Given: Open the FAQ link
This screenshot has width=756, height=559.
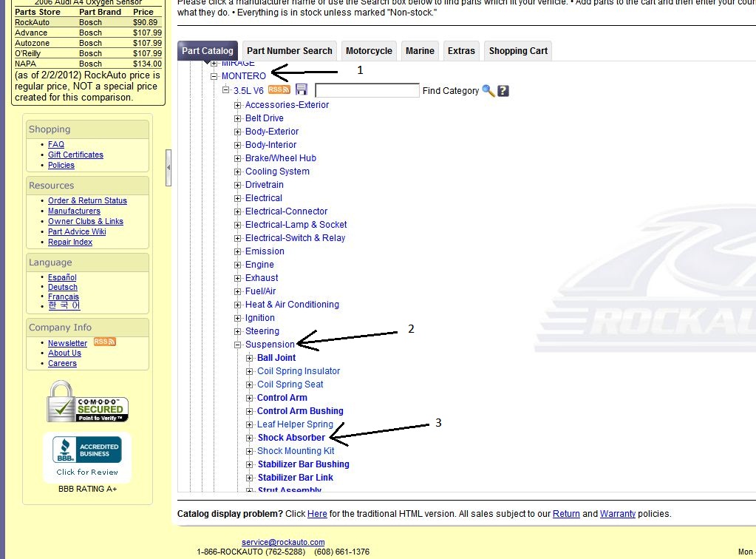Looking at the screenshot, I should tap(56, 144).
